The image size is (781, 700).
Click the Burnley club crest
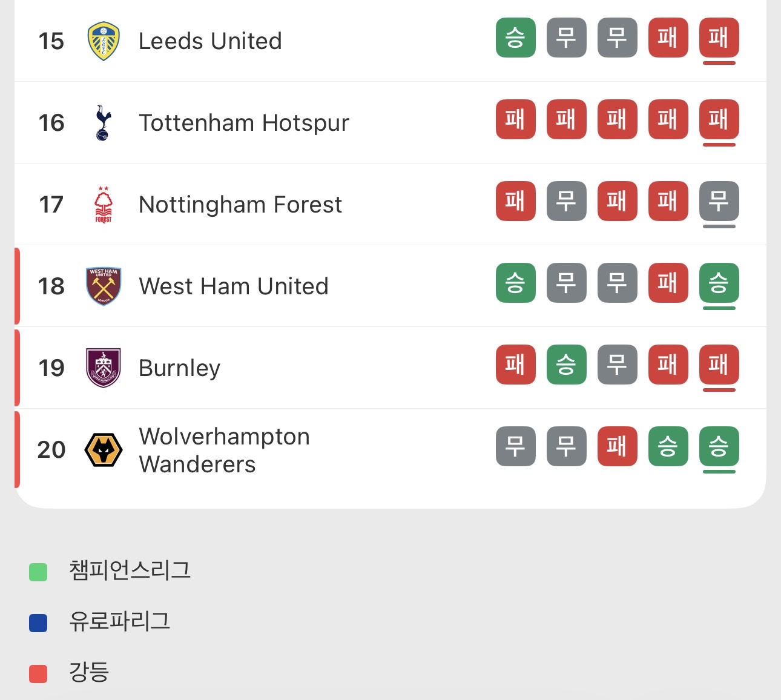[104, 368]
